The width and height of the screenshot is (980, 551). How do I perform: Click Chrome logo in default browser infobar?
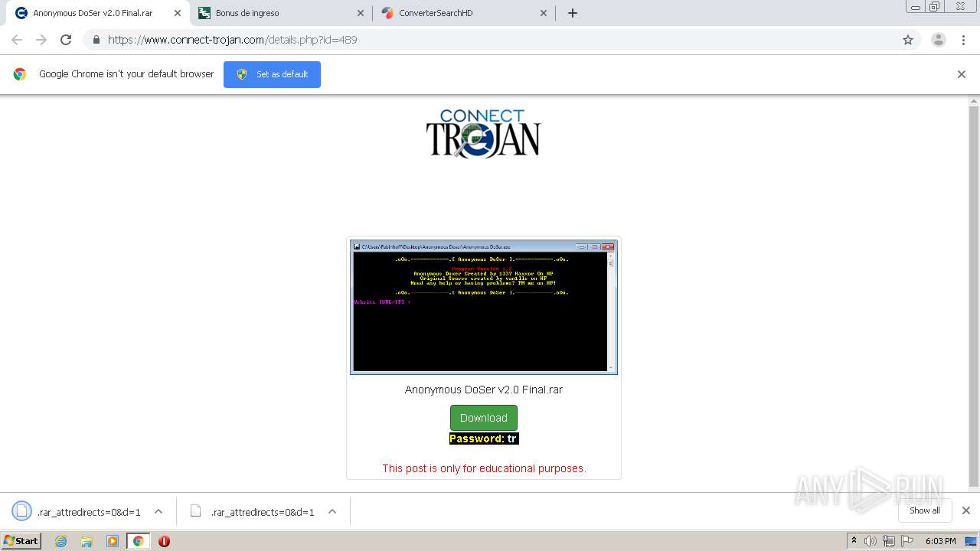click(20, 74)
